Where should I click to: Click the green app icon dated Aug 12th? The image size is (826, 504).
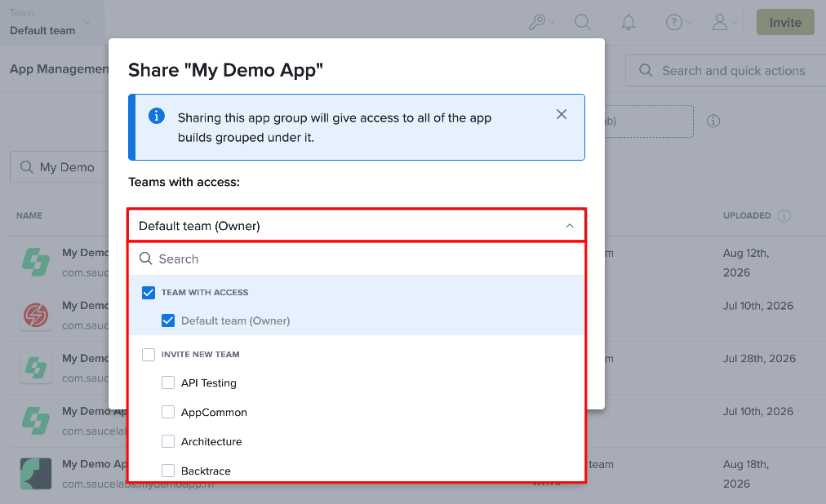click(36, 262)
